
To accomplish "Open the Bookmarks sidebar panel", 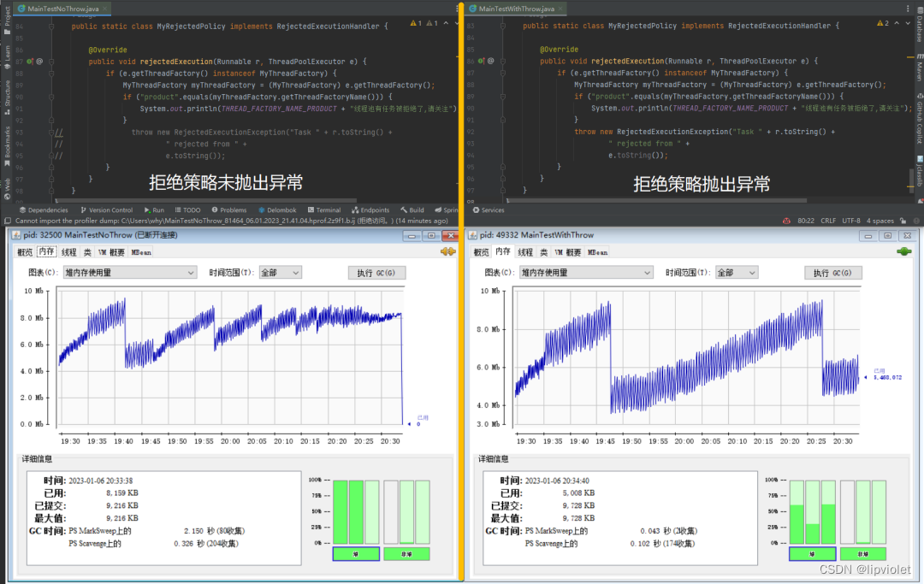I will [7, 146].
